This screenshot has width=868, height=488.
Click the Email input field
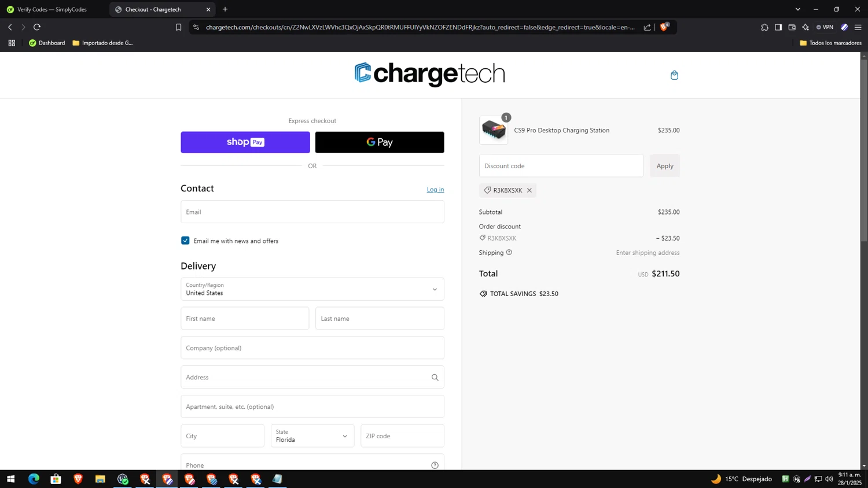point(312,212)
